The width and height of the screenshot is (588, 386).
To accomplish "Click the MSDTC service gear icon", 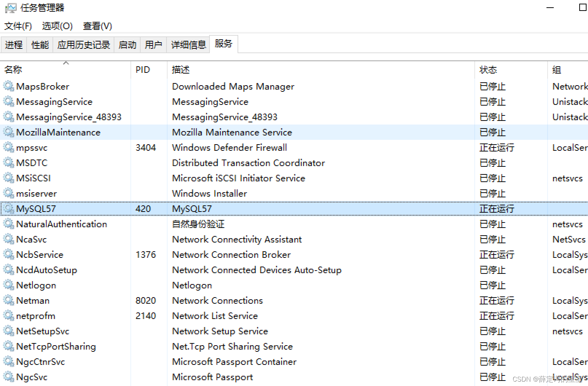I will coord(8,163).
